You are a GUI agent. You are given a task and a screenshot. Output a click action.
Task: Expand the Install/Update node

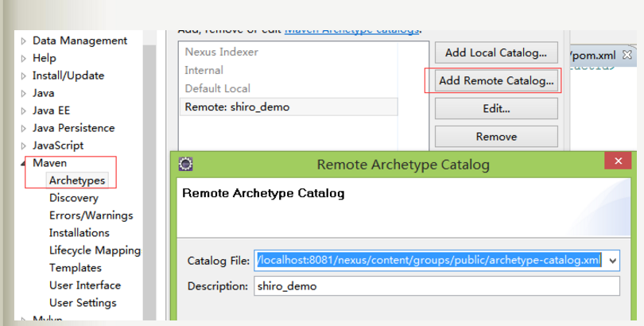click(23, 76)
